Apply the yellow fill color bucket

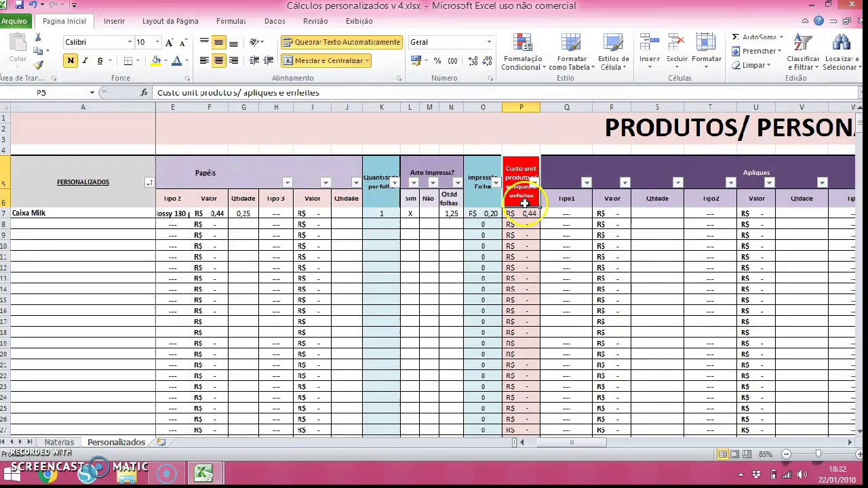tap(156, 61)
